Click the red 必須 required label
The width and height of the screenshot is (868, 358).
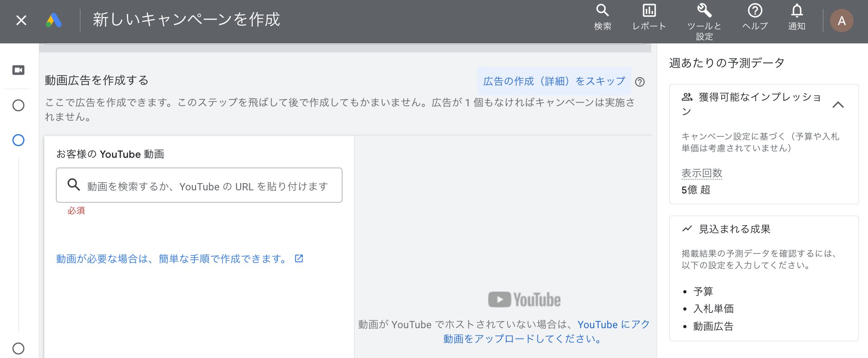[76, 211]
